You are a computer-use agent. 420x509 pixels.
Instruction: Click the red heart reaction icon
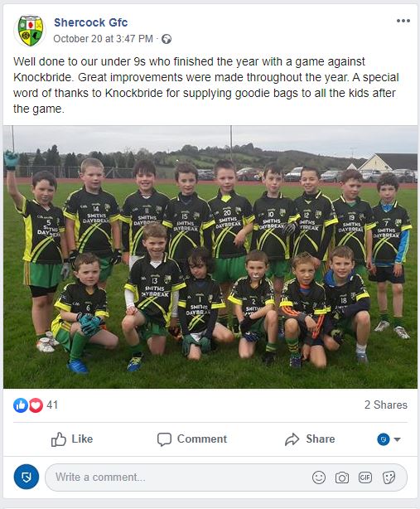pyautogui.click(x=36, y=405)
